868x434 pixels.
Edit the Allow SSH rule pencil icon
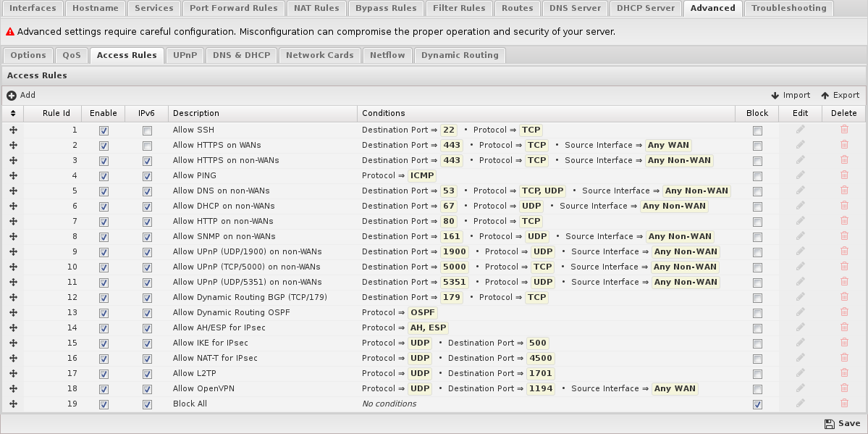801,130
